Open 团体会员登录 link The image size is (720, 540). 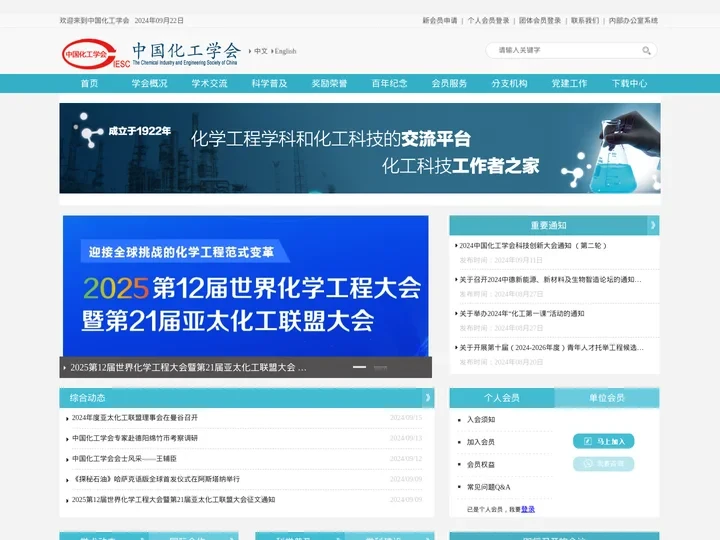[x=540, y=21]
